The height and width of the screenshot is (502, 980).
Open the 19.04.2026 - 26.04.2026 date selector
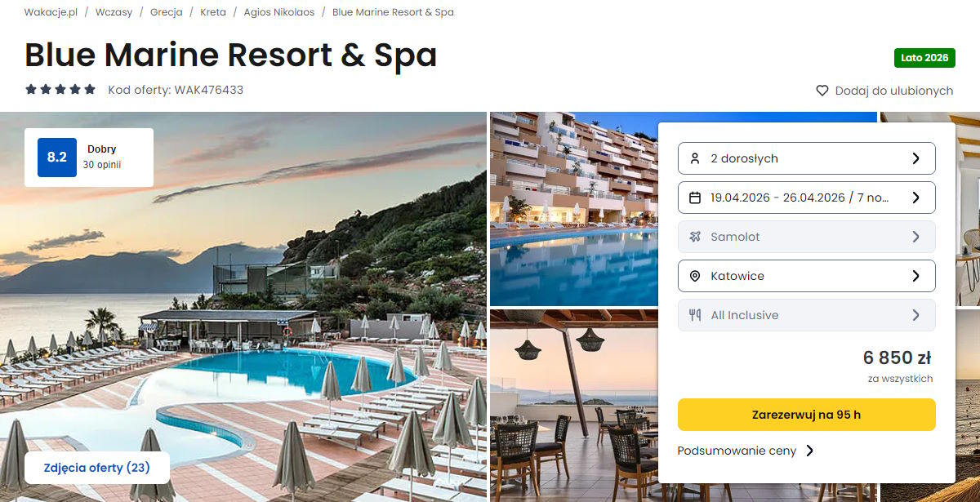(807, 198)
